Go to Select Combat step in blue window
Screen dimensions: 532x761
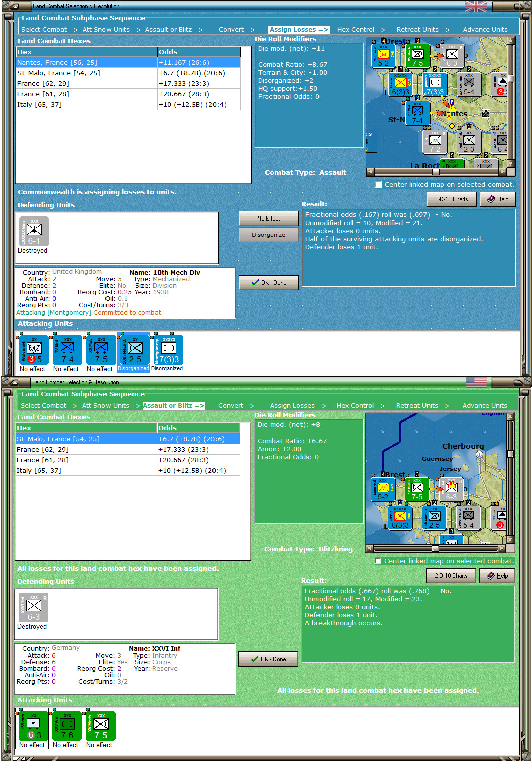point(49,30)
